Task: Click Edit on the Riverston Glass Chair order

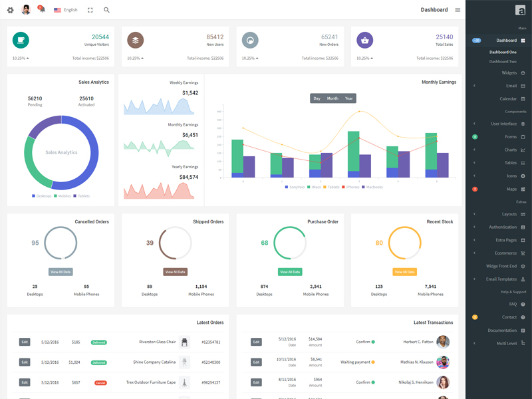Action: [24, 342]
